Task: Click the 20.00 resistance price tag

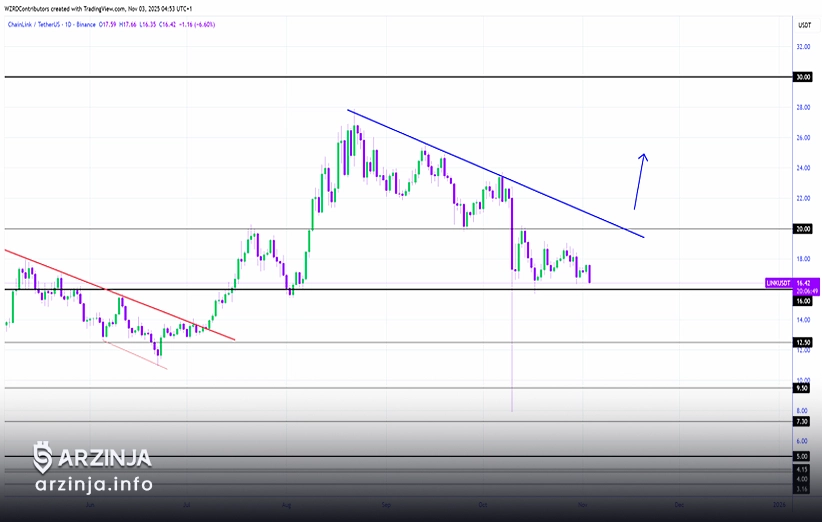Action: pyautogui.click(x=802, y=228)
